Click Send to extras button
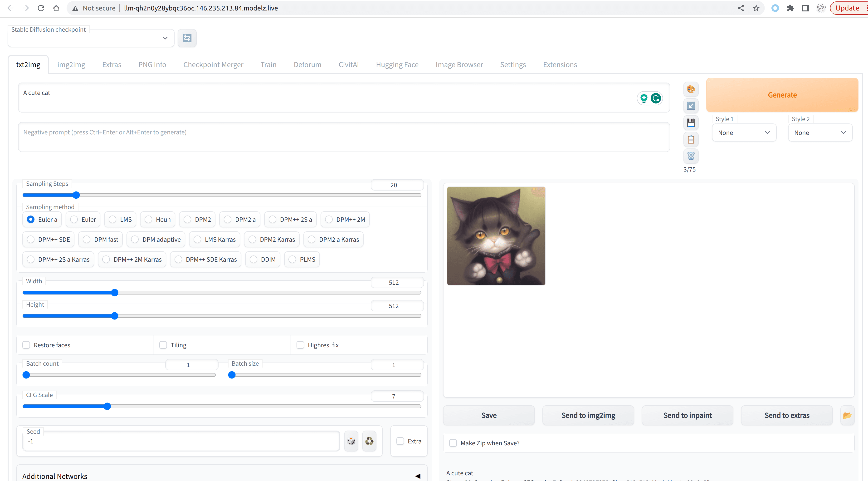868x481 pixels. tap(786, 416)
